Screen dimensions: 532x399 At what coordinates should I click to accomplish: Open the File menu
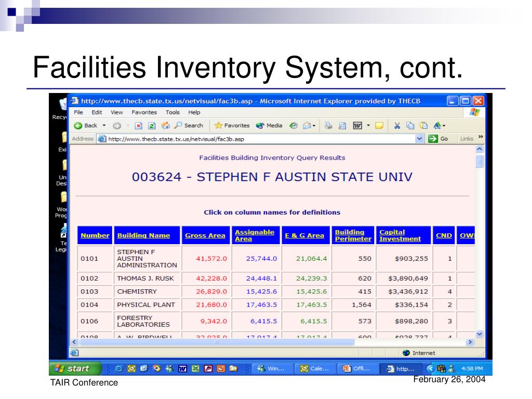tap(78, 112)
